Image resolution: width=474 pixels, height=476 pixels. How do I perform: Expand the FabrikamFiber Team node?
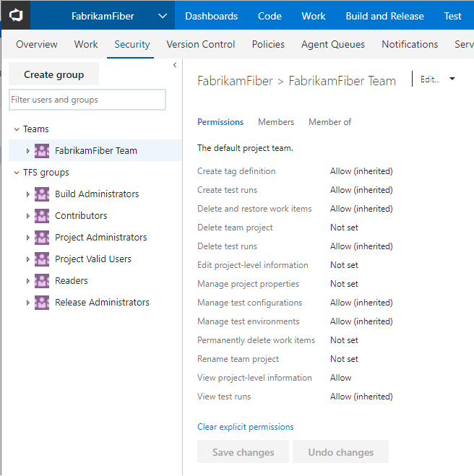27,150
